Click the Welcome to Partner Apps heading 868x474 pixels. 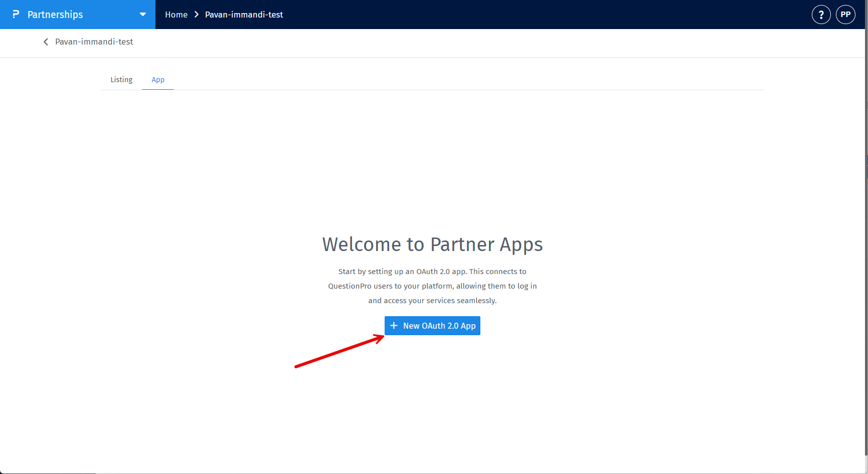(432, 245)
